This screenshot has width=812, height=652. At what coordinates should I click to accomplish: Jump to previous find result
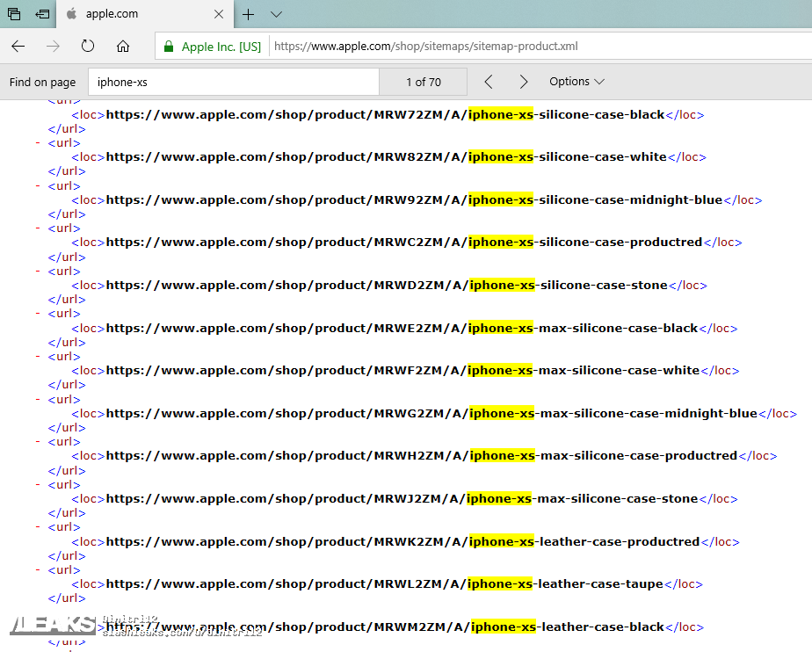489,82
